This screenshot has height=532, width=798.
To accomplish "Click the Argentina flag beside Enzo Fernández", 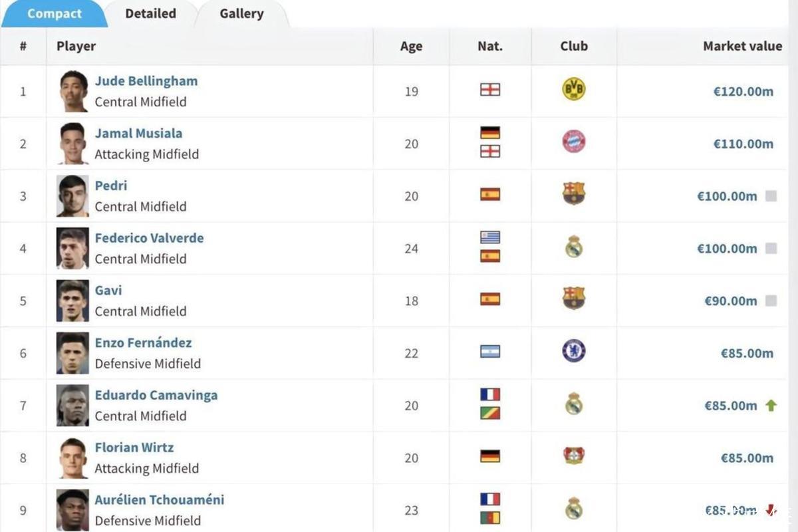I will (490, 352).
